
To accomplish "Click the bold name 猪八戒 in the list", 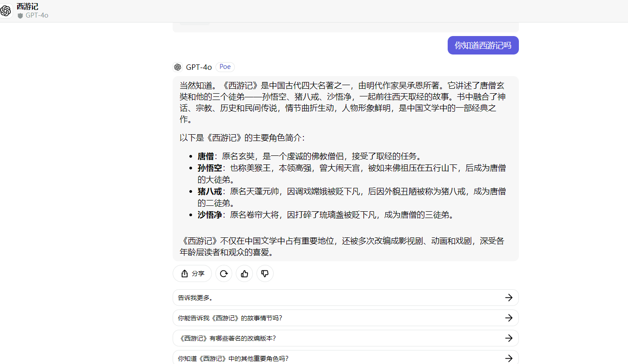I will (x=210, y=191).
